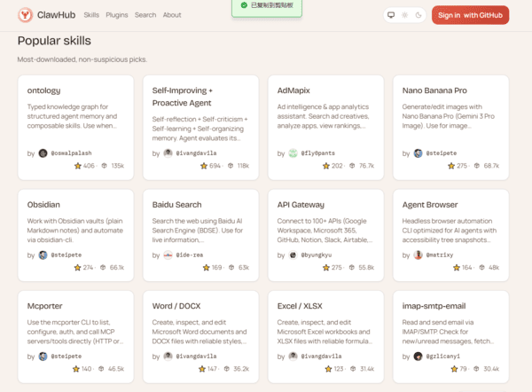Viewport: 532px width, 392px height.
Task: Click the star icon on Baidu Search card
Action: (x=206, y=267)
